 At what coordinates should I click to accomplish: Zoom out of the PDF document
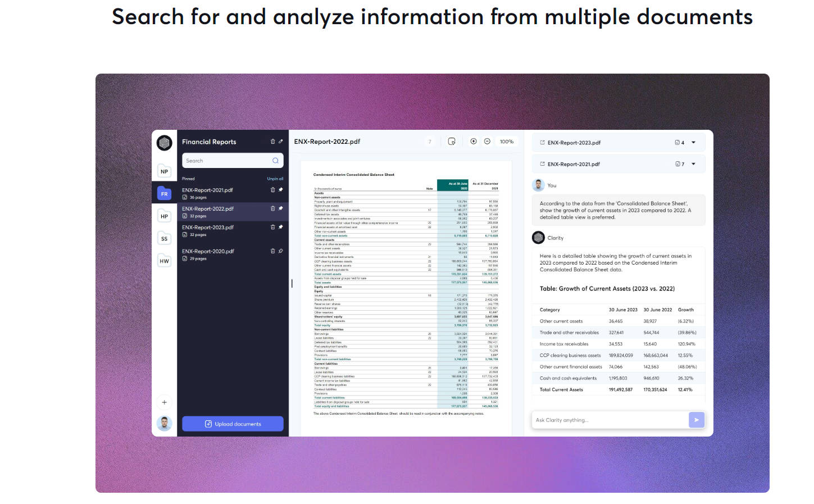tap(487, 142)
